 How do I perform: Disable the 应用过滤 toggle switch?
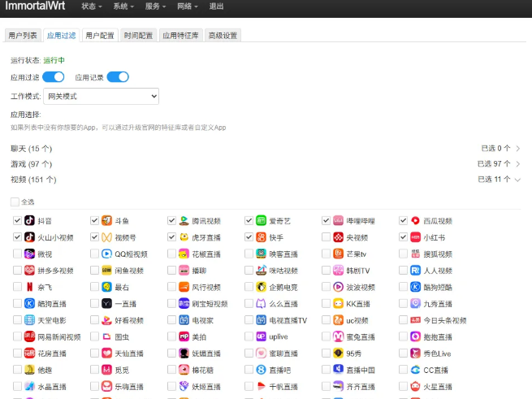point(54,77)
